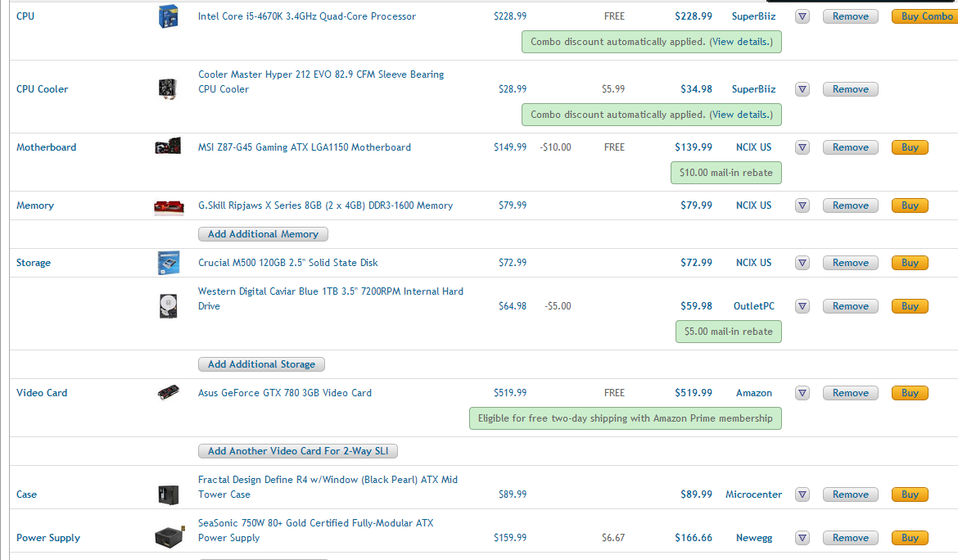
Task: Click Buy Combo for the CPU
Action: (925, 16)
